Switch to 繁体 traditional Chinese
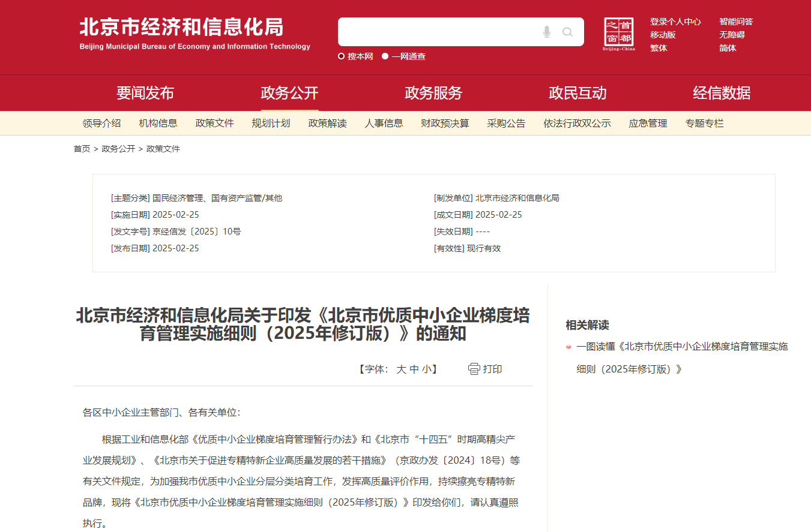 [659, 48]
